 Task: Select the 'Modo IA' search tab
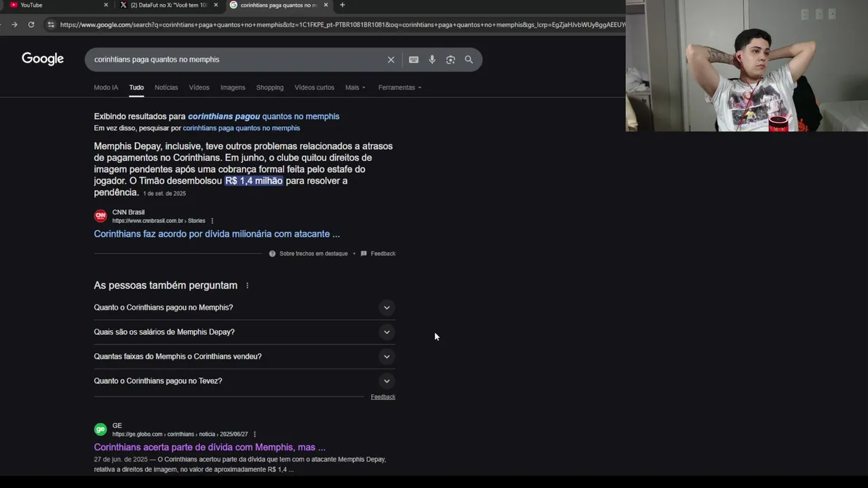pyautogui.click(x=106, y=87)
